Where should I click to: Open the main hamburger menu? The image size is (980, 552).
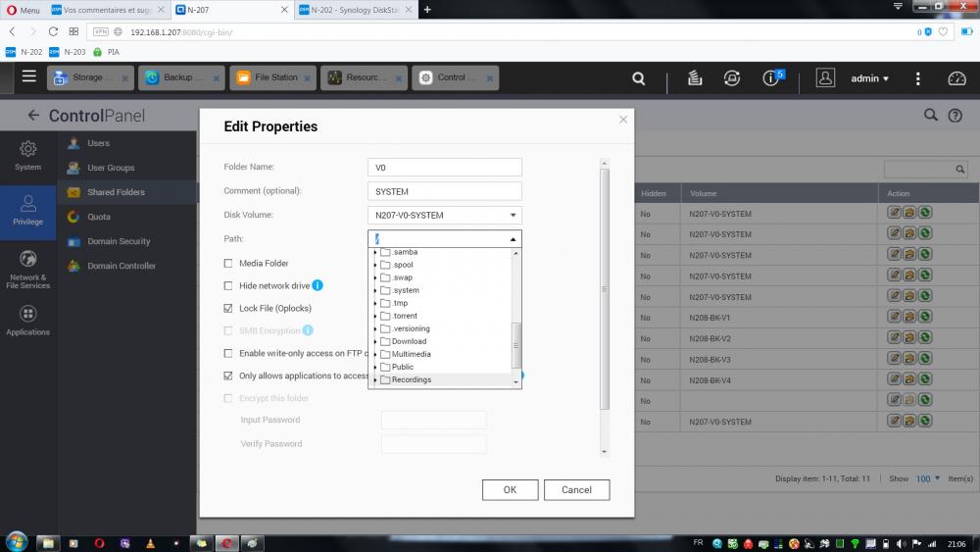[x=28, y=76]
